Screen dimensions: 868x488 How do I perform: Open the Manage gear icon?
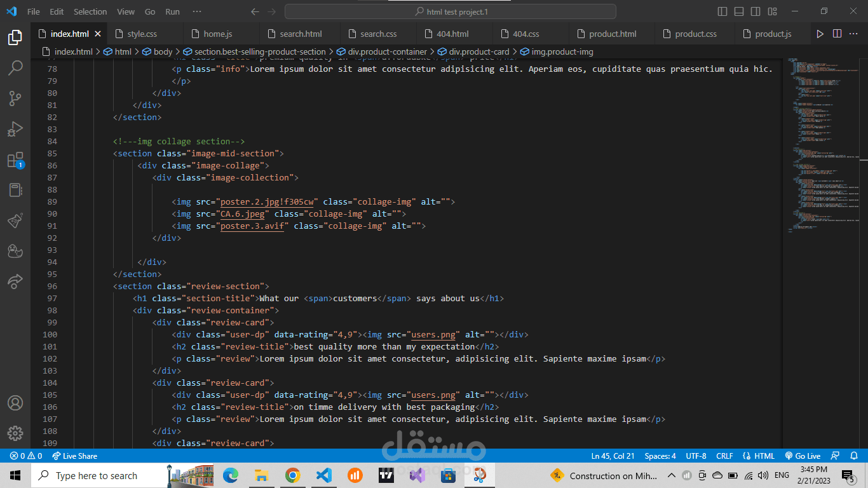pyautogui.click(x=15, y=433)
